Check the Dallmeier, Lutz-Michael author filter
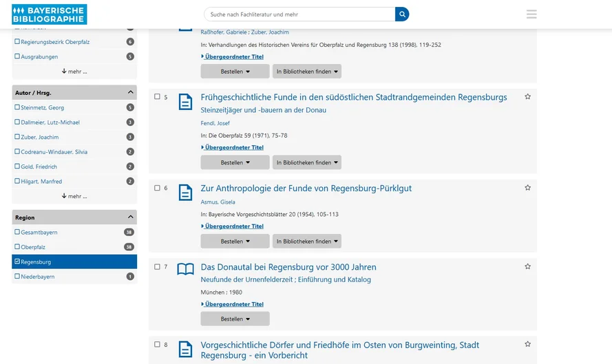Viewport: 612px width, 364px height. click(x=17, y=122)
